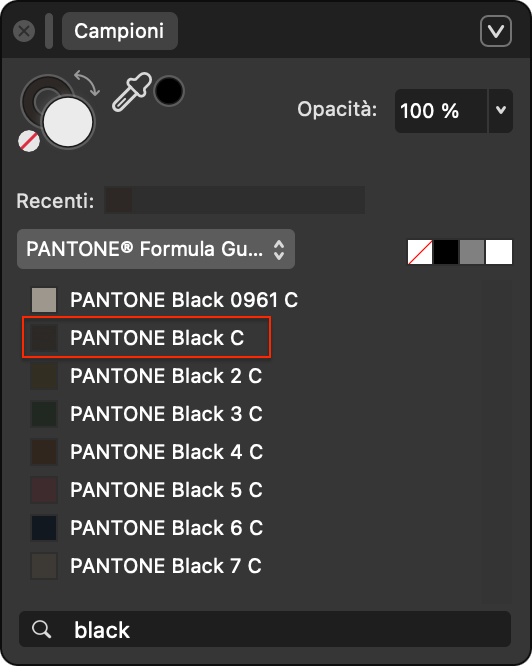Apply the None swatch with red diagonal

[420, 252]
